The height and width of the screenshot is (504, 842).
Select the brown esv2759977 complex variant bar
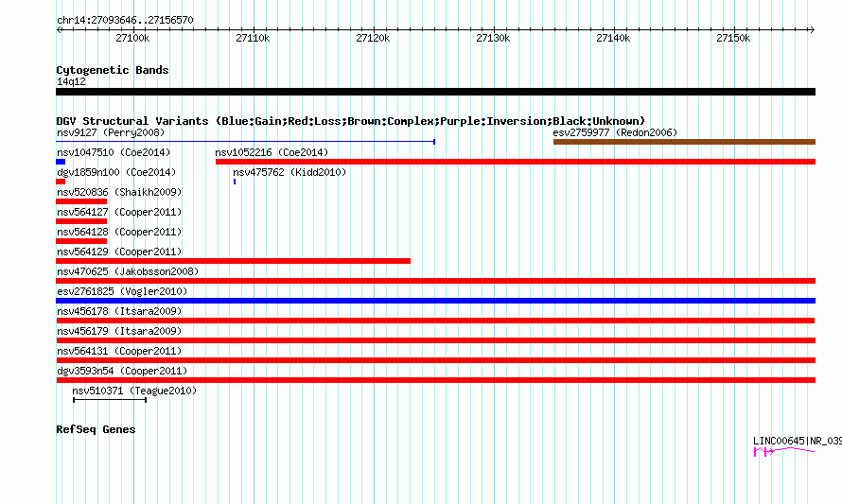point(685,142)
